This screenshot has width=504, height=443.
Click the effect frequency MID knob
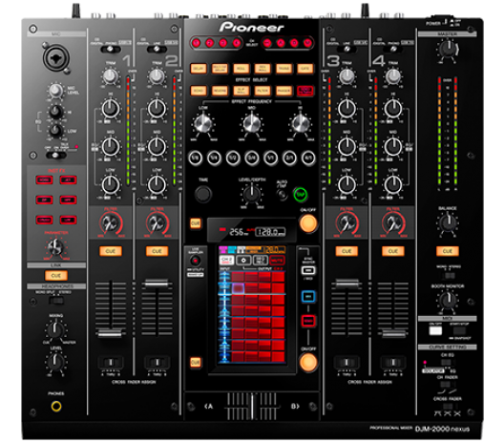[252, 123]
